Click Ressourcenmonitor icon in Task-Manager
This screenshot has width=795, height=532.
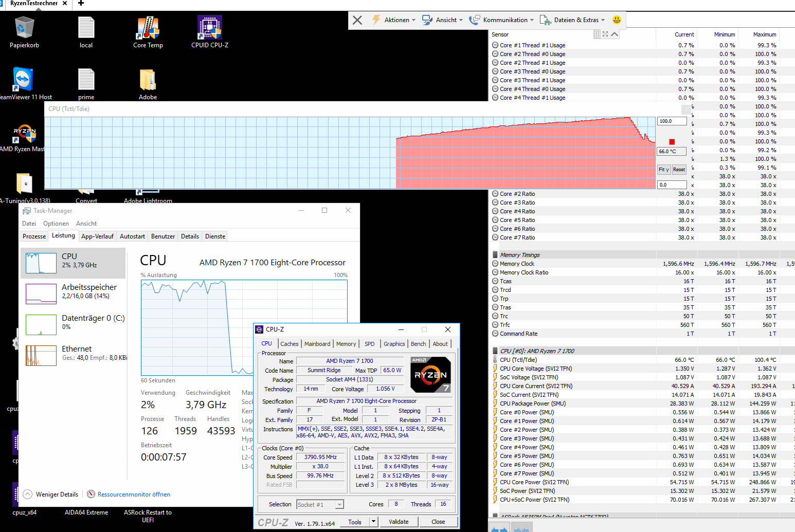tap(91, 494)
